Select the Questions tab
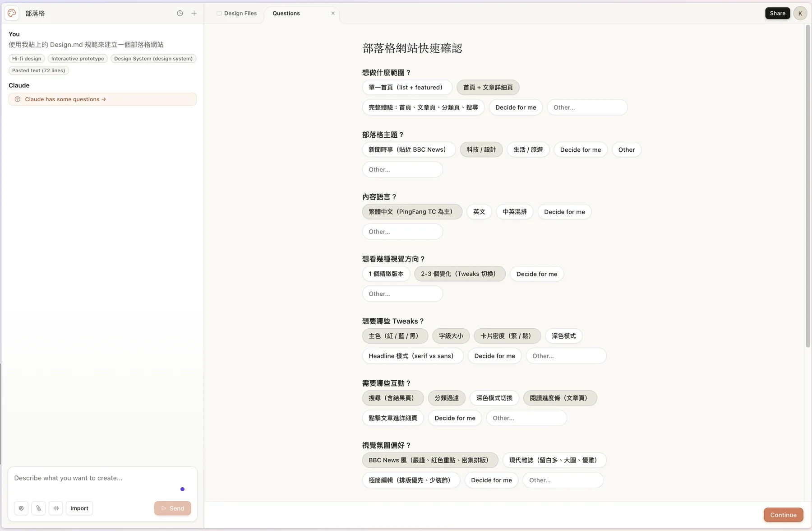812x531 pixels. click(286, 13)
